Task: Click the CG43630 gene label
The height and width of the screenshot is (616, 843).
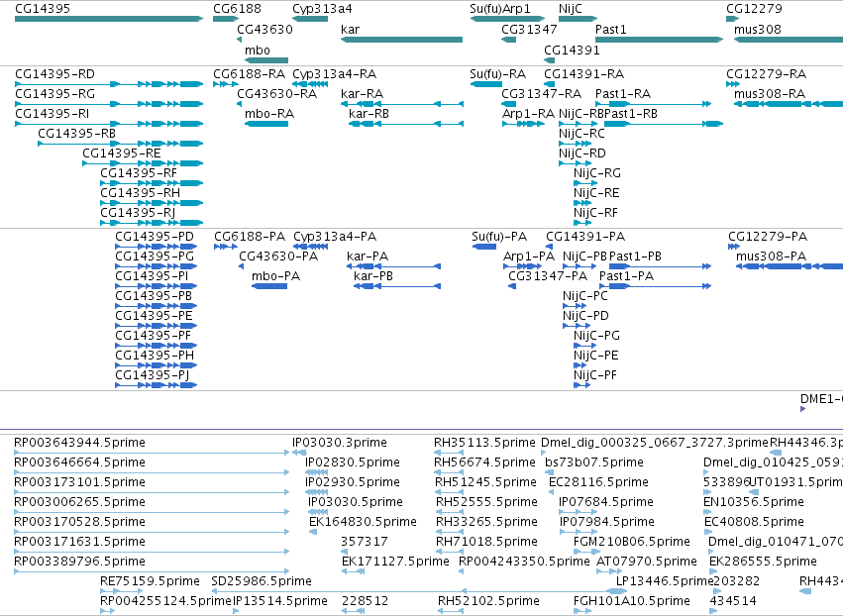Action: click(x=265, y=29)
